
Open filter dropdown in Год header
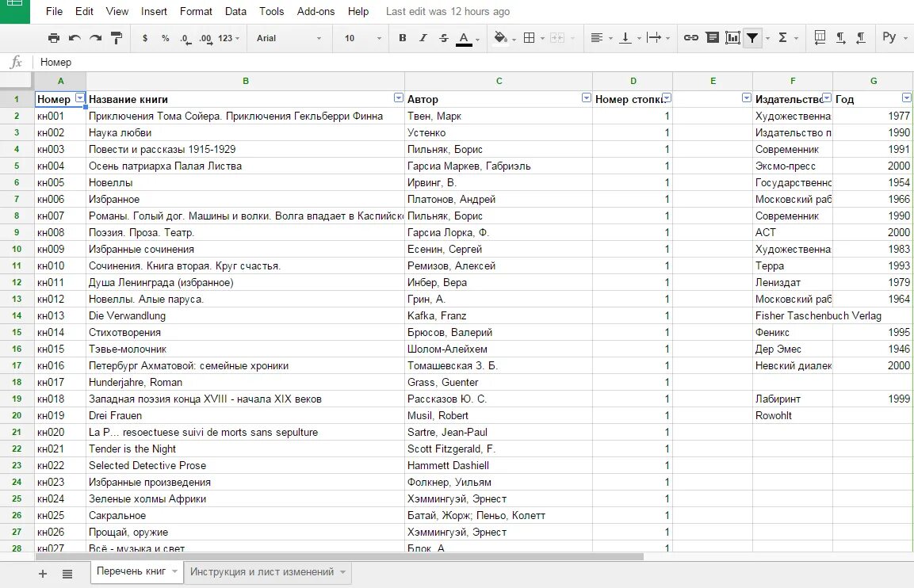906,98
